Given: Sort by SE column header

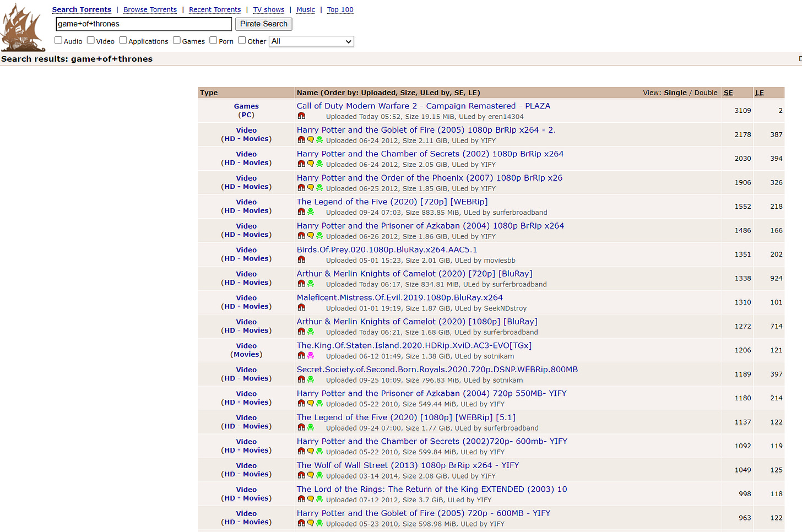Looking at the screenshot, I should pos(728,93).
